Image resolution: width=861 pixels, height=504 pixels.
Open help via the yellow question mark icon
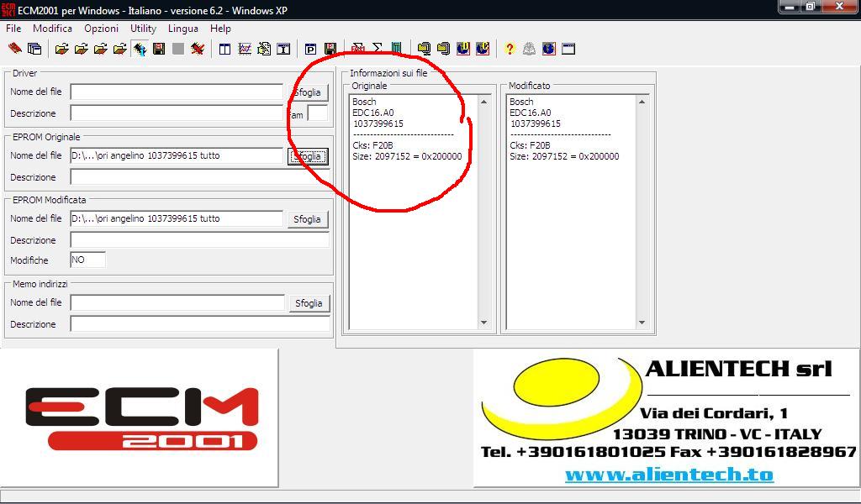tap(510, 49)
